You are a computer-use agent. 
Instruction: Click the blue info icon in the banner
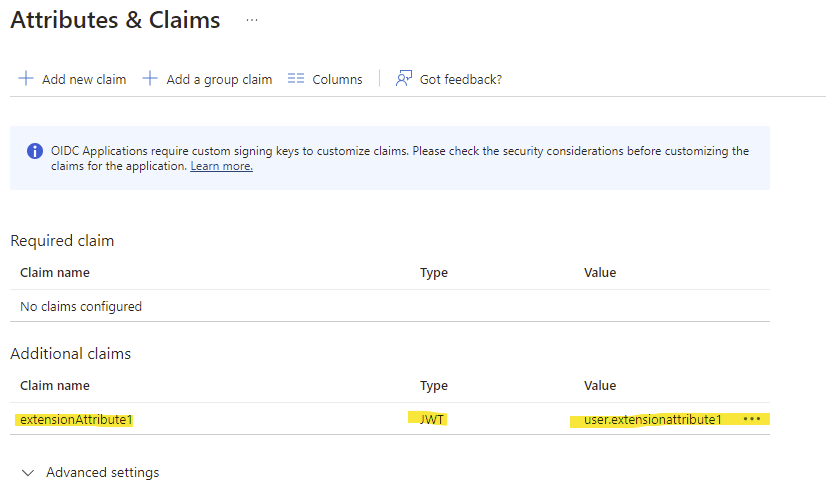click(34, 152)
